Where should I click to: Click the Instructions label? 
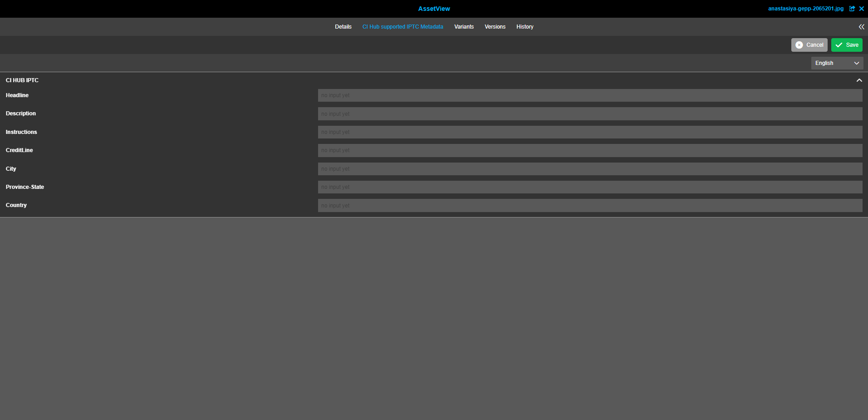[21, 132]
